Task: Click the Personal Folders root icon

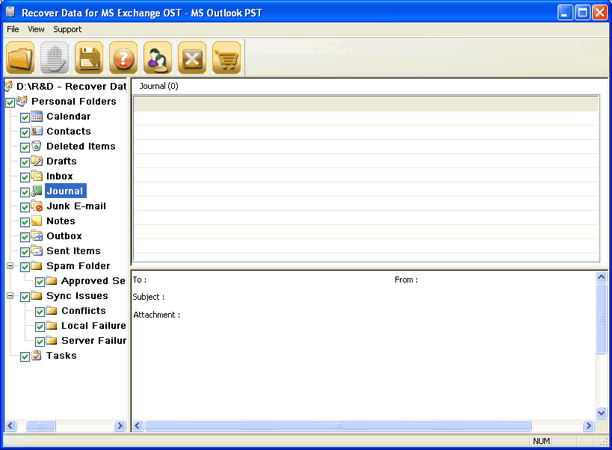Action: [22, 101]
